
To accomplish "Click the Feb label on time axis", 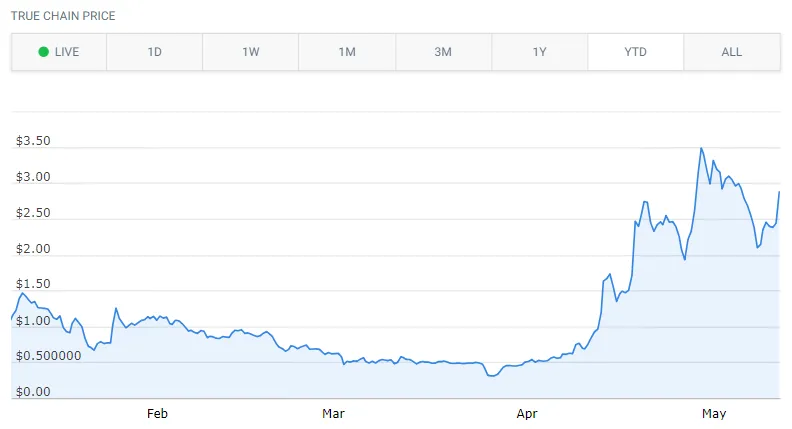I will [x=157, y=414].
